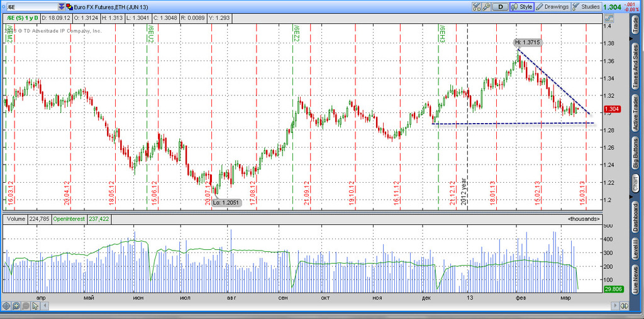Open the Studies menu
This screenshot has width=644, height=319.
[587, 6]
